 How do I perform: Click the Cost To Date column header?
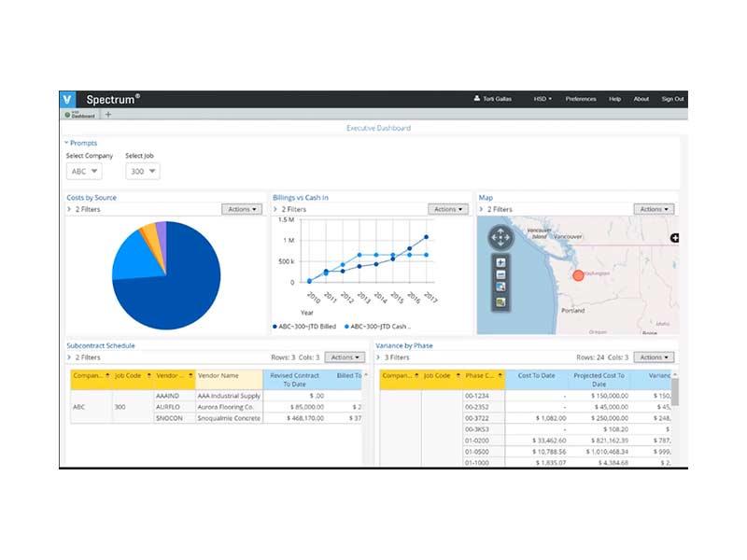pyautogui.click(x=536, y=376)
